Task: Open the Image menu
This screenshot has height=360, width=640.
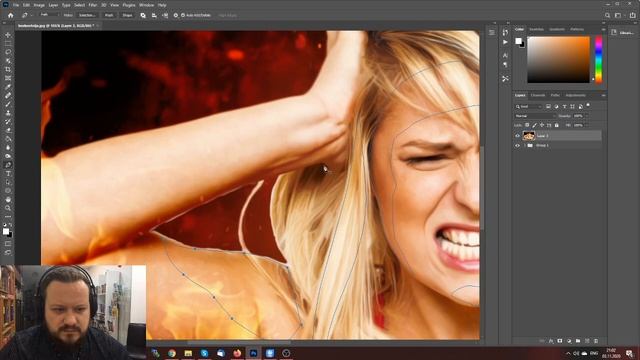Action: click(39, 5)
